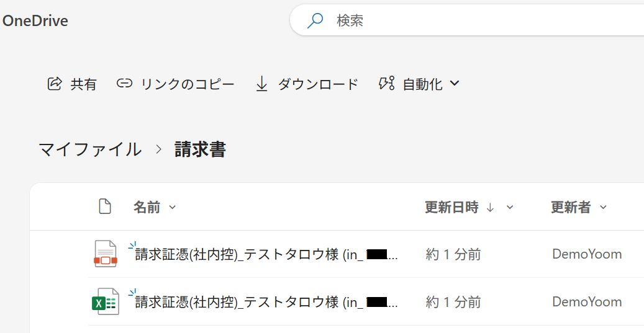Click the search magnifier icon
Viewport: 644px width, 333px height.
(315, 20)
